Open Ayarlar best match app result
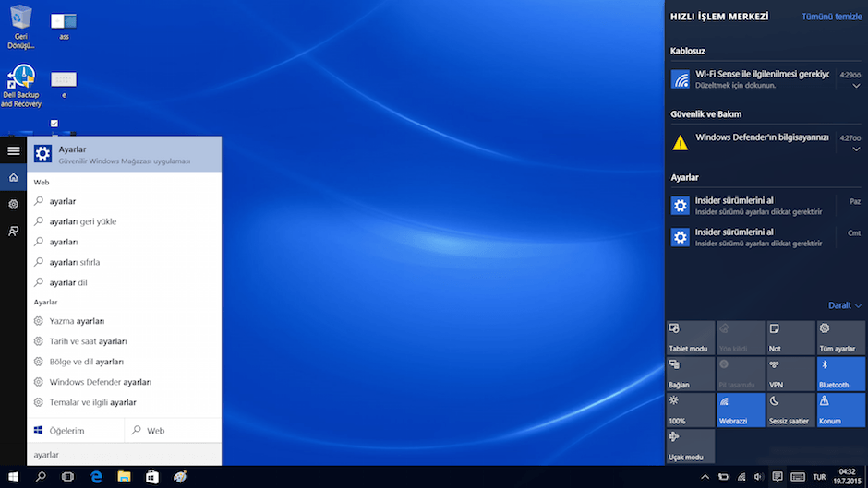This screenshot has width=868, height=488. [x=125, y=154]
